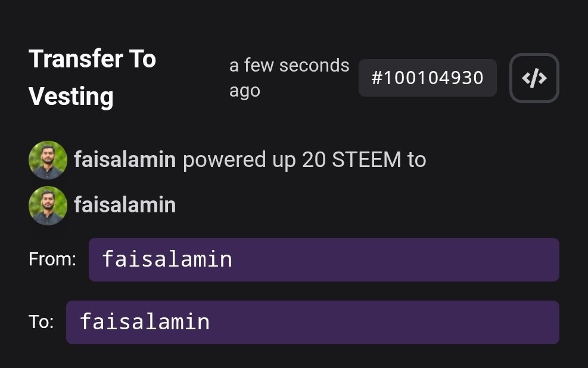Click the To field containing faisalamin
This screenshot has height=368, width=588.
pos(312,322)
